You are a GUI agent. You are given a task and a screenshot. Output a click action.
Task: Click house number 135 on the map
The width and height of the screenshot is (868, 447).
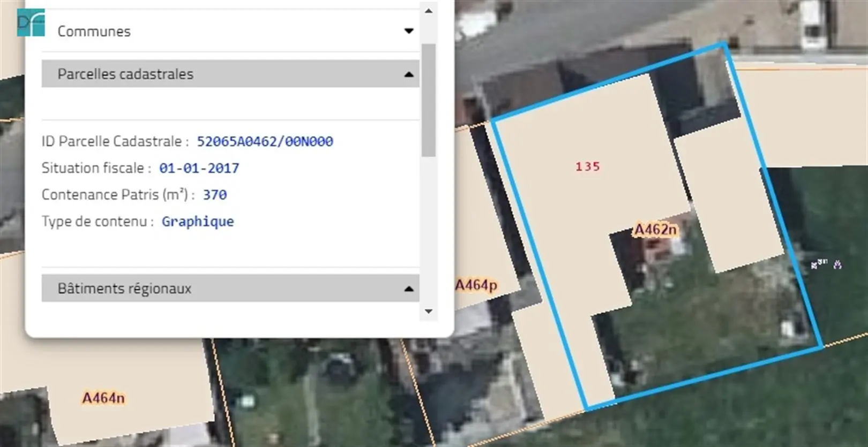[587, 167]
